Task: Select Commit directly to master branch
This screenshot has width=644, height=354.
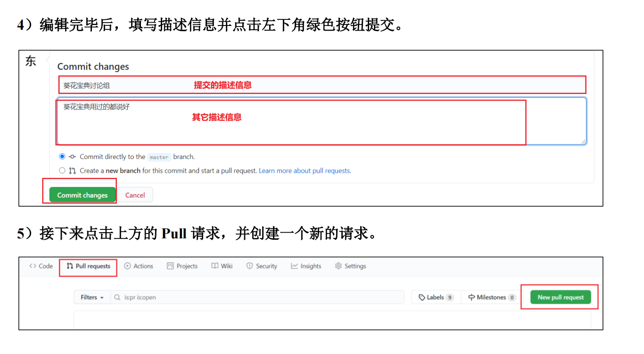Action: tap(62, 157)
